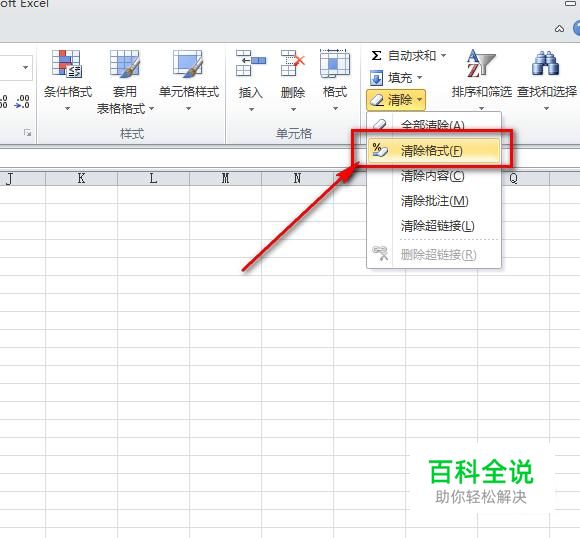Choose 清除格式(F) from the menu

coord(434,151)
